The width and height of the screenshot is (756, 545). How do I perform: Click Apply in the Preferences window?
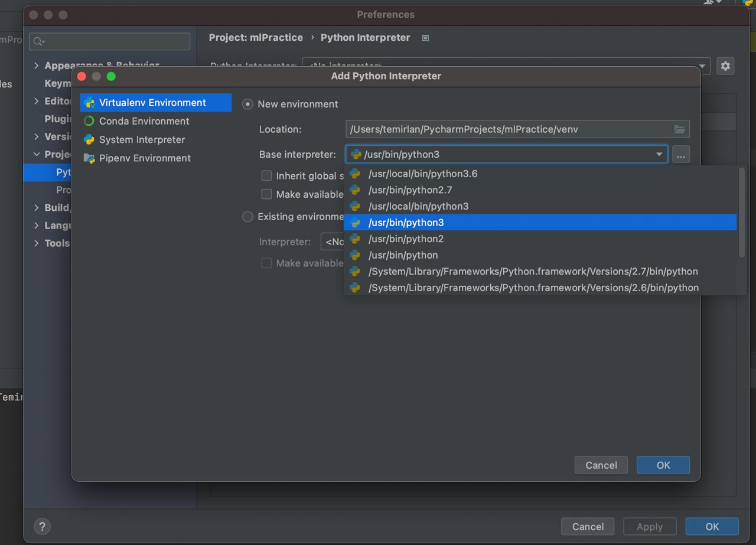click(650, 527)
